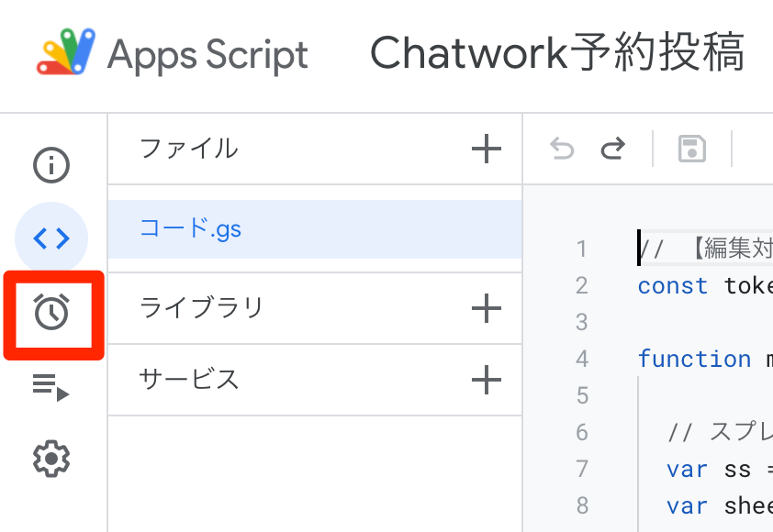This screenshot has width=773, height=532.
Task: Click line number 4 in the gutter
Action: (x=582, y=359)
